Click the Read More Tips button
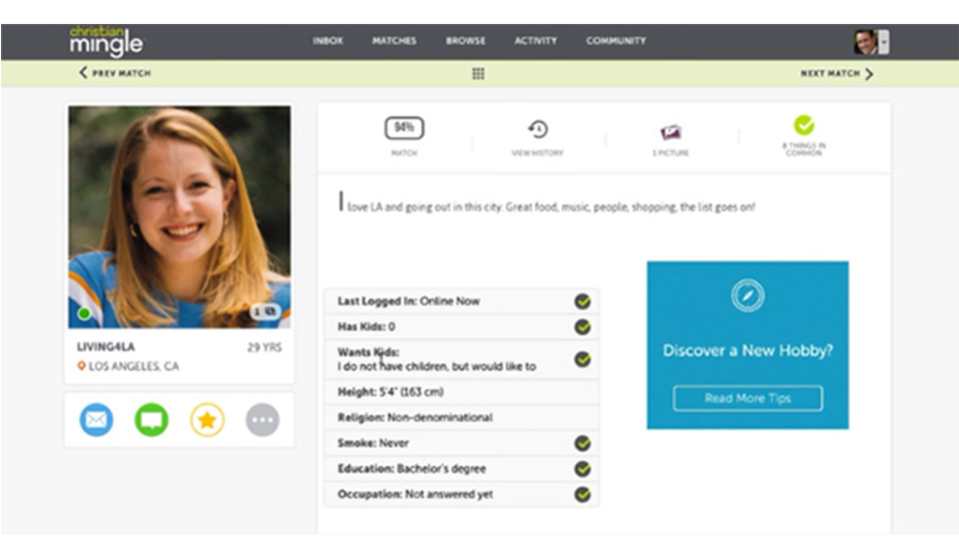The height and width of the screenshot is (560, 959). pyautogui.click(x=747, y=398)
